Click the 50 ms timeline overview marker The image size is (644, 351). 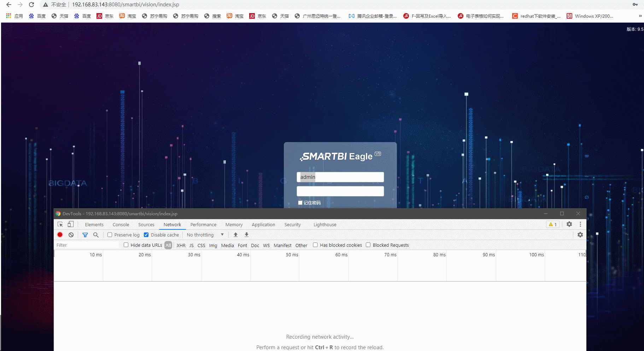click(292, 255)
